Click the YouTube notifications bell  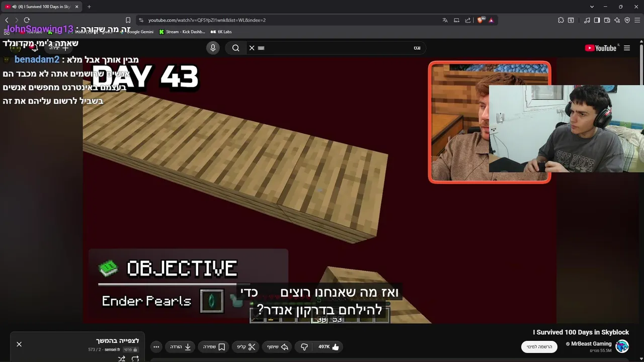click(x=34, y=48)
